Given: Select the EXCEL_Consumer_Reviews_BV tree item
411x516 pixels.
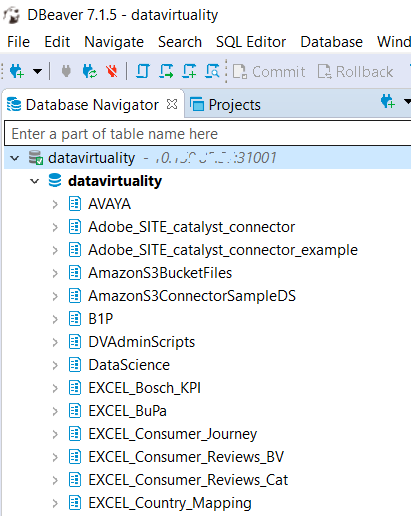Looking at the screenshot, I should tap(186, 457).
